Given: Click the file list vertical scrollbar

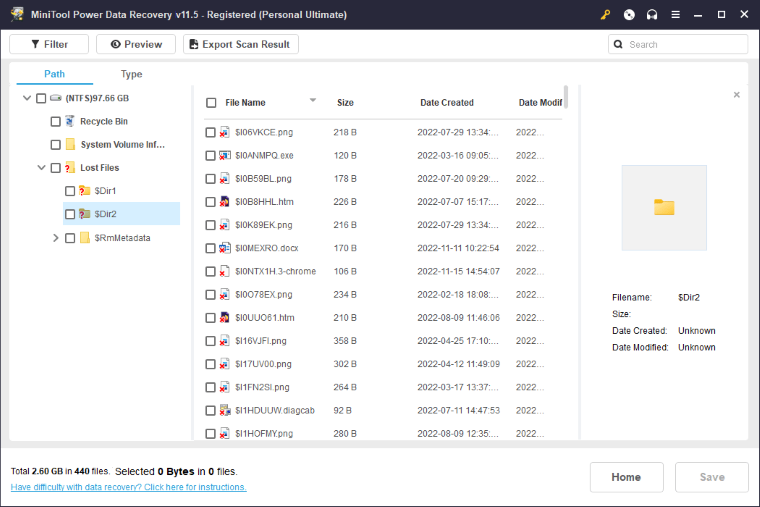Looking at the screenshot, I should (x=566, y=97).
